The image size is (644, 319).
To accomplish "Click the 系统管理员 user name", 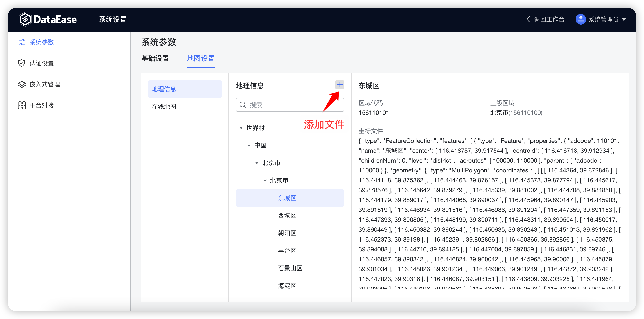I will (x=603, y=19).
